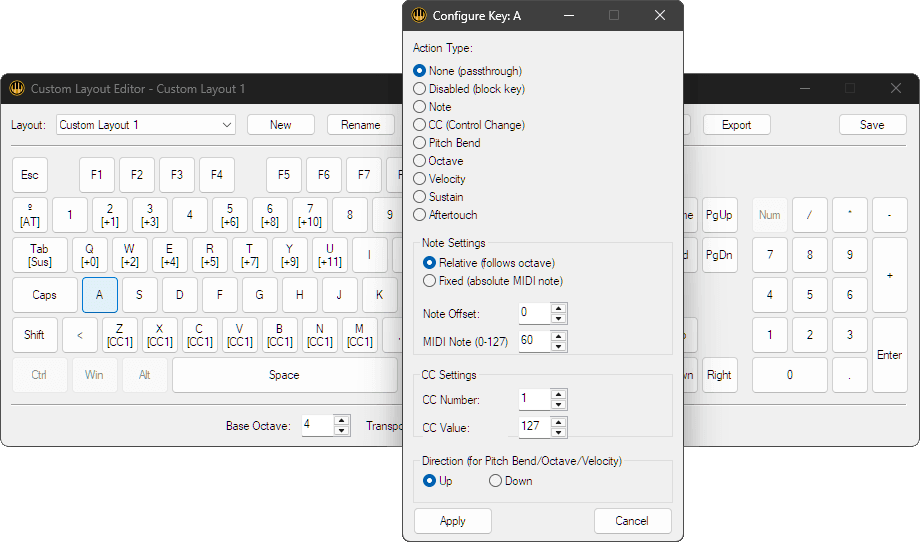Choose the Note action type

pos(432,107)
